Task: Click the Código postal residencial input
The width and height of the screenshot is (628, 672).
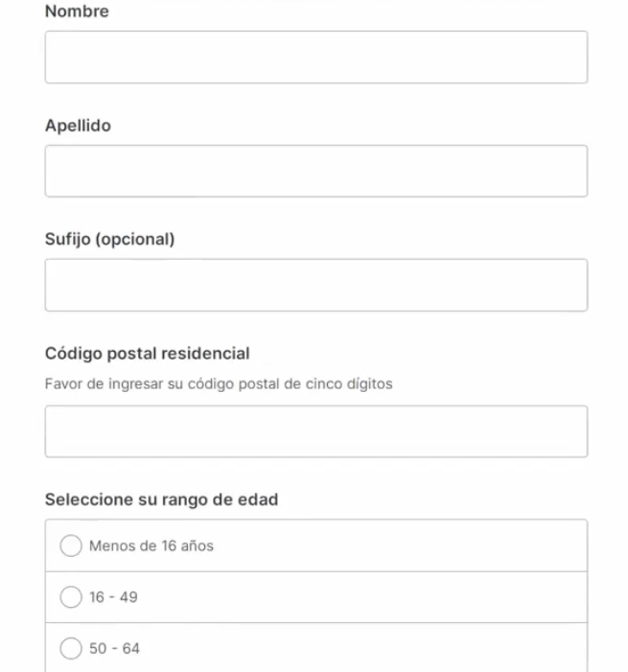Action: pos(315,431)
